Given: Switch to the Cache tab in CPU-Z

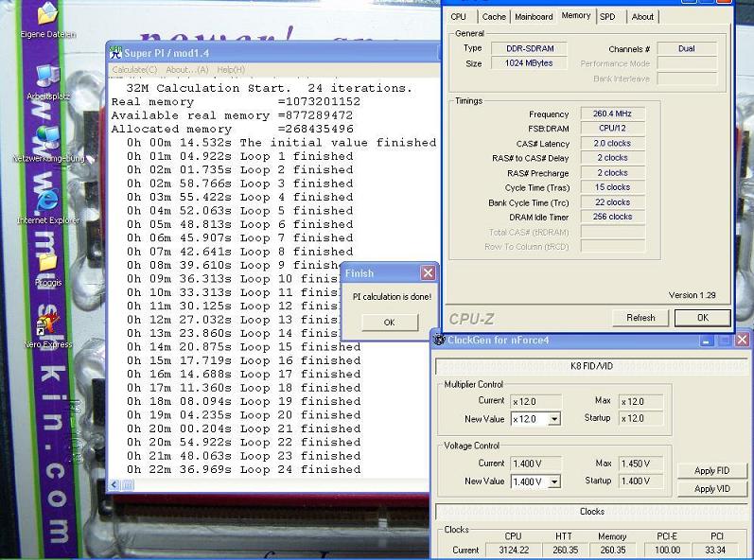Looking at the screenshot, I should click(x=494, y=17).
